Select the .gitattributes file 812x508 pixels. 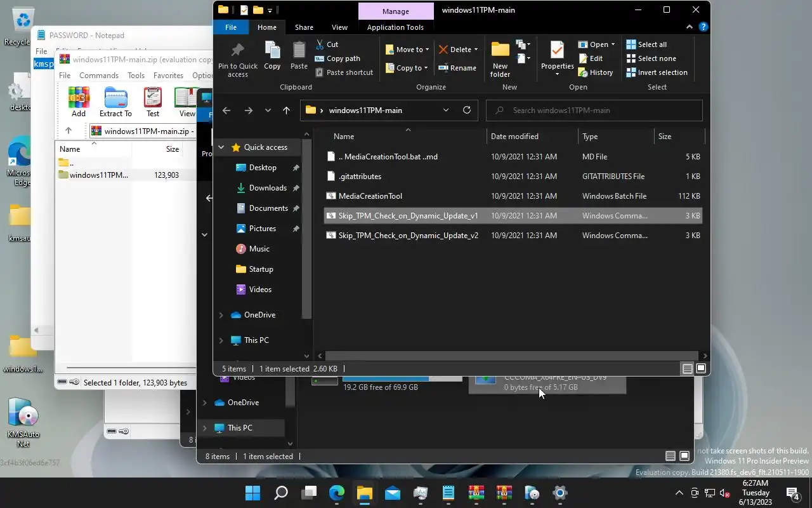tap(513, 177)
